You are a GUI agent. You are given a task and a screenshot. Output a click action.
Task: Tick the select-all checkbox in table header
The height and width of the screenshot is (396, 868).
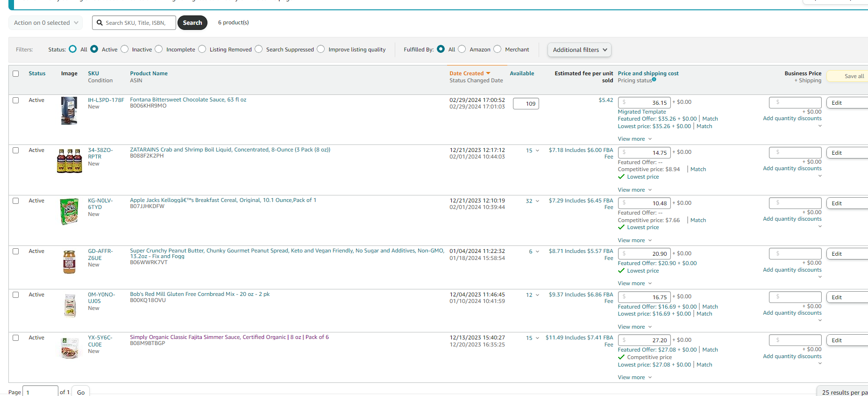pyautogui.click(x=16, y=73)
